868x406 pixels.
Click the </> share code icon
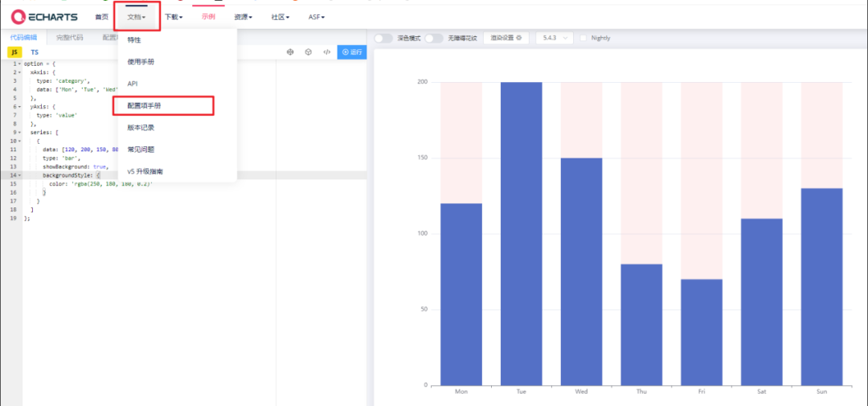pos(326,52)
